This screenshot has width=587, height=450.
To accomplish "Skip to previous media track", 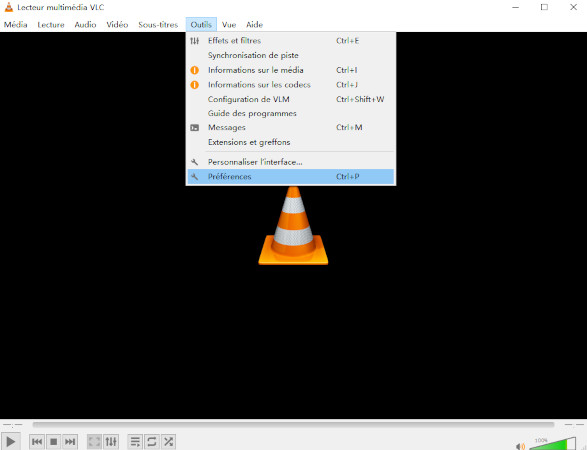I will tap(37, 442).
